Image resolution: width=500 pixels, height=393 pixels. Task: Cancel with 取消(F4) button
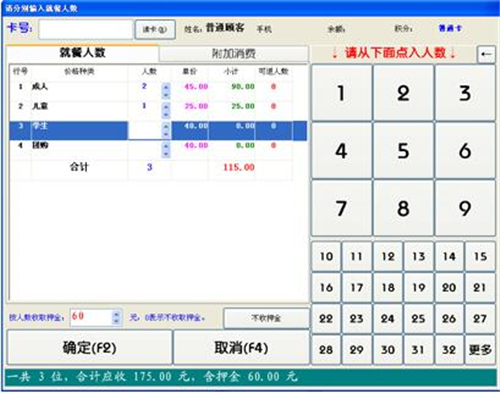click(241, 347)
